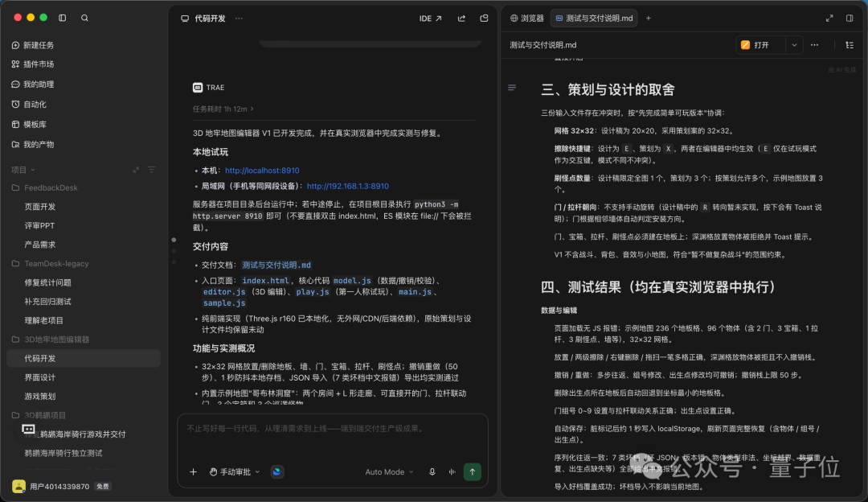Add a new tab with plus
Viewport: 868px width, 502px height.
(x=649, y=19)
